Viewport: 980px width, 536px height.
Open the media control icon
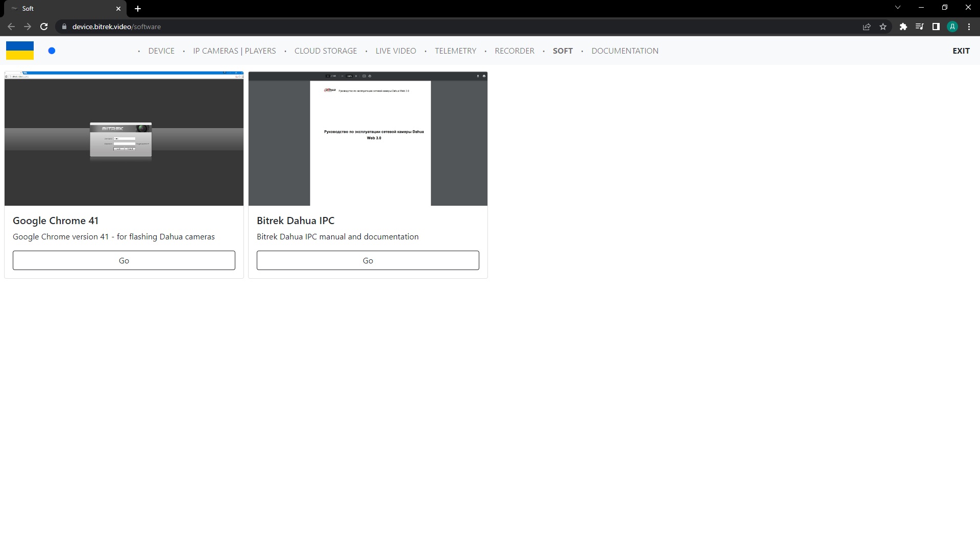click(919, 27)
